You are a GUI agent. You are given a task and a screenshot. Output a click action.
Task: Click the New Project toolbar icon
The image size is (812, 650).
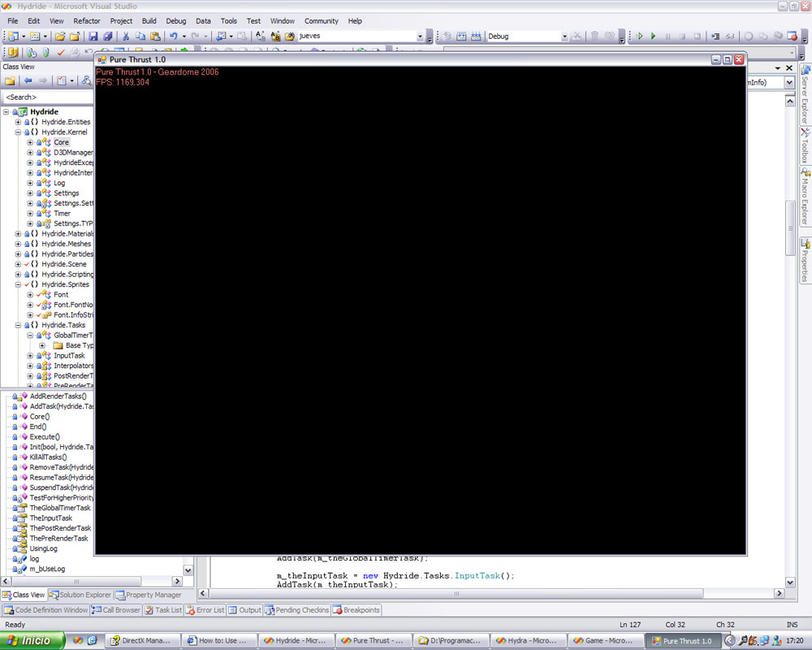(12, 36)
